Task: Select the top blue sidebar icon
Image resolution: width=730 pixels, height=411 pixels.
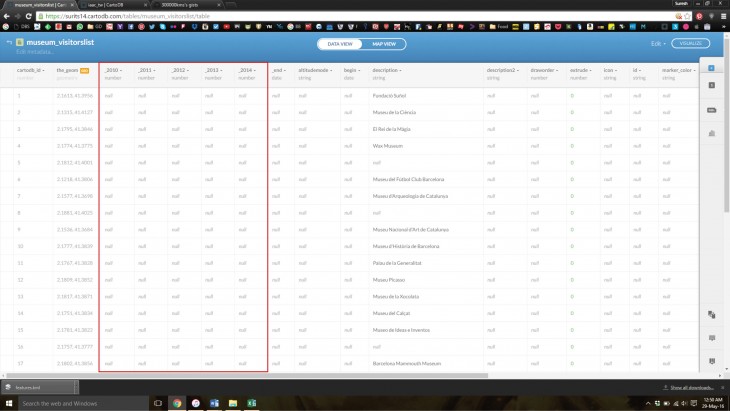Action: (711, 68)
